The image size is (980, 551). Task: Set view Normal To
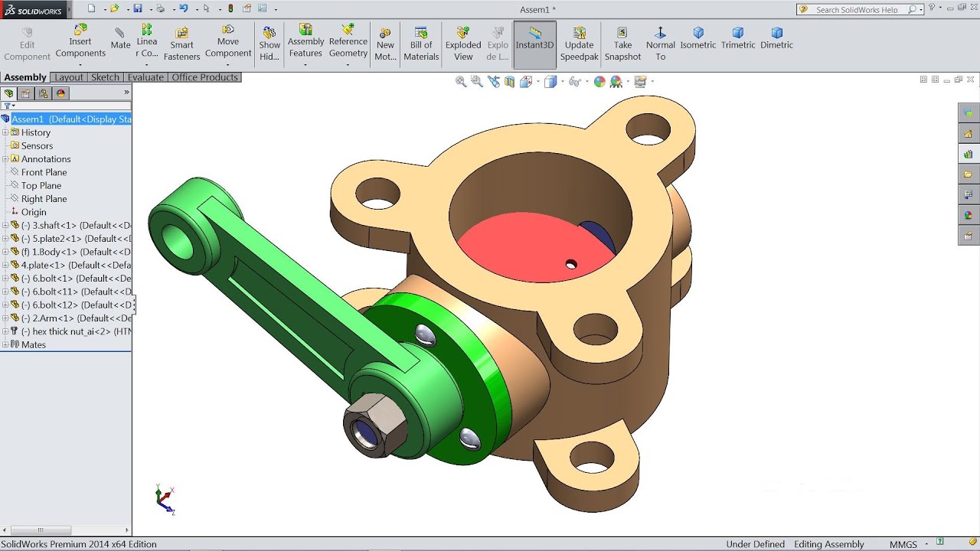click(x=660, y=44)
